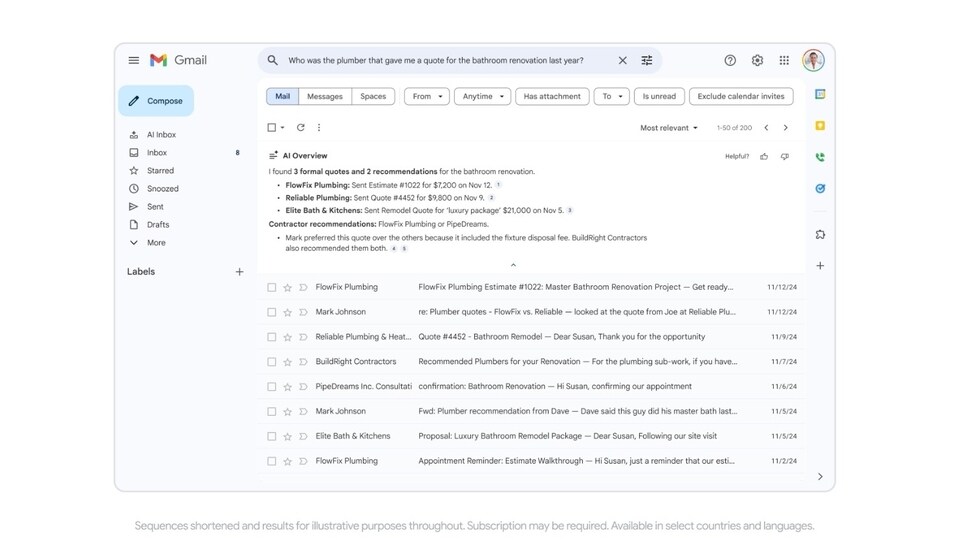Open search options filter icon
This screenshot has height=540, width=960.
647,60
